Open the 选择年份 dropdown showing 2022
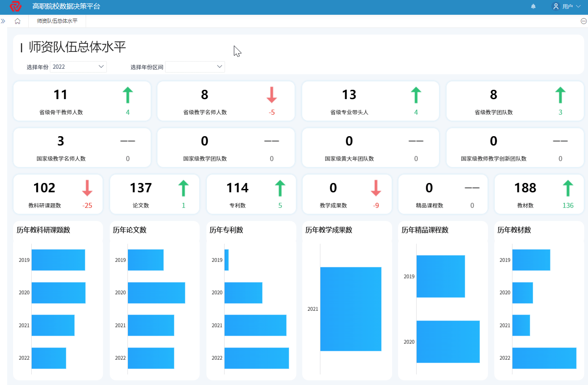The image size is (588, 385). (x=78, y=67)
